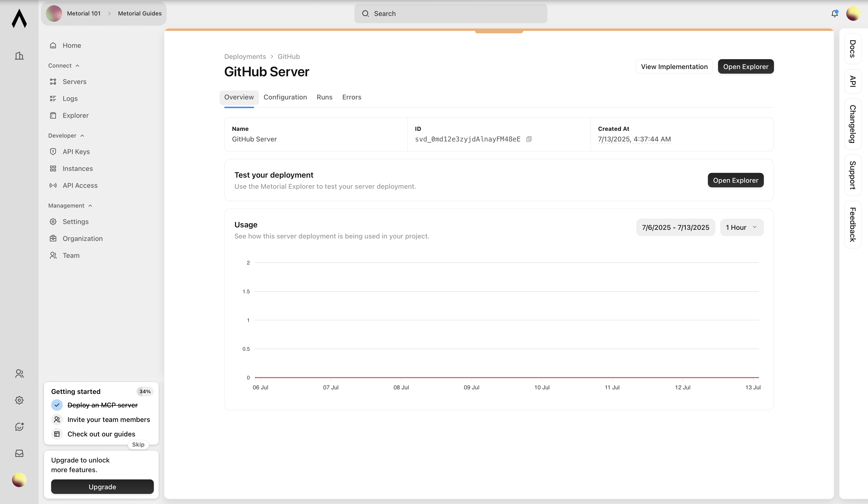Open the Errors tab
The height and width of the screenshot is (504, 868).
click(352, 97)
